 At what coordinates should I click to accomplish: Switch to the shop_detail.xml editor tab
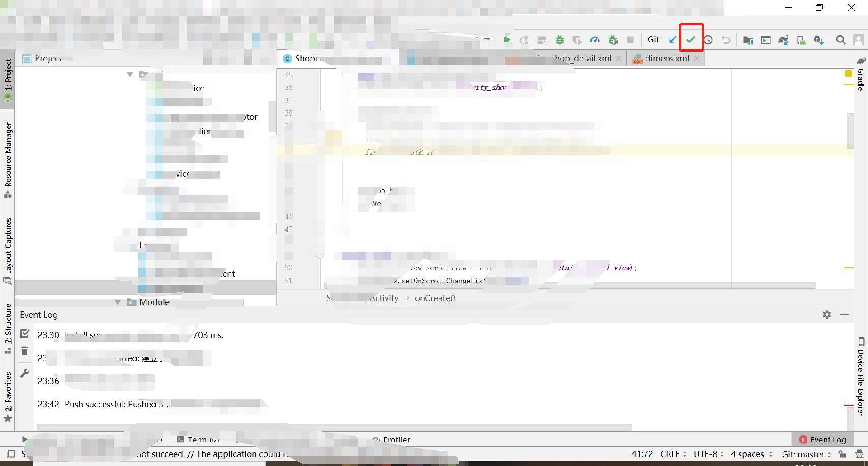(580, 59)
